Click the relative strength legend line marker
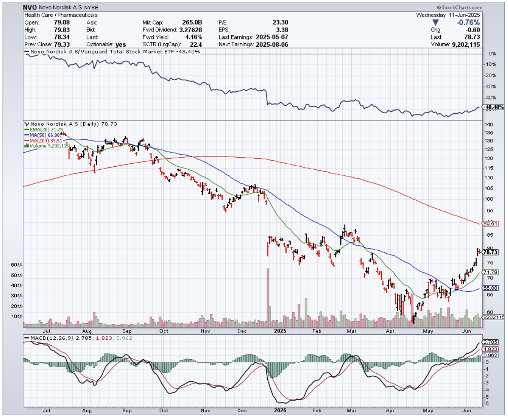This screenshot has height=420, width=508. pyautogui.click(x=26, y=52)
